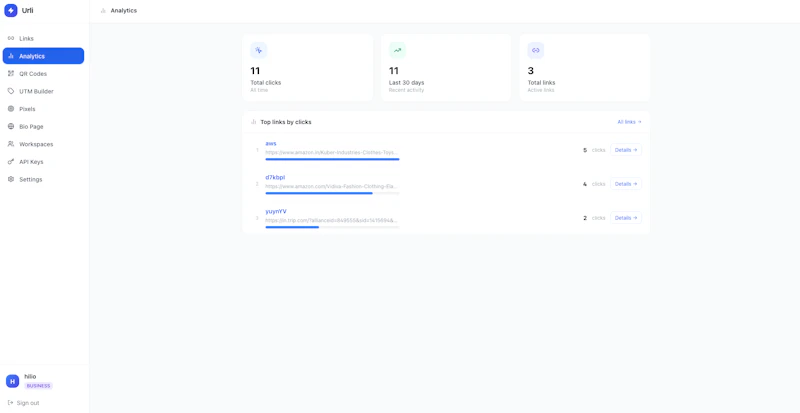Navigate to Bio Page
This screenshot has width=800, height=413.
coord(43,127)
